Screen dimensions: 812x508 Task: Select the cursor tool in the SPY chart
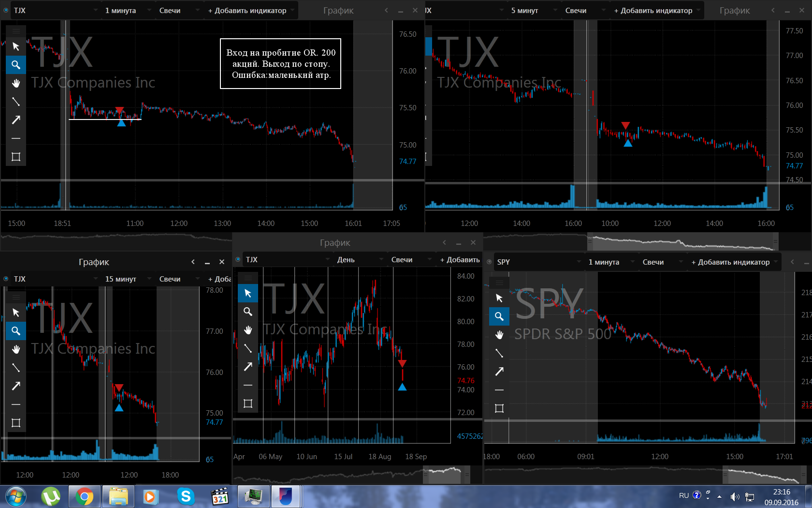pyautogui.click(x=499, y=298)
